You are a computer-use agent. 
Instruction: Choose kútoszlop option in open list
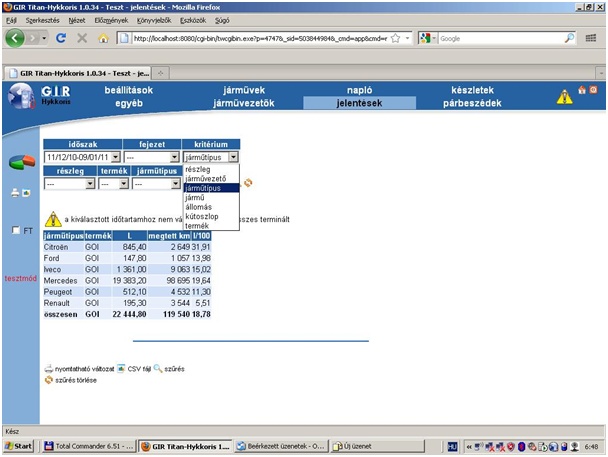coord(203,216)
